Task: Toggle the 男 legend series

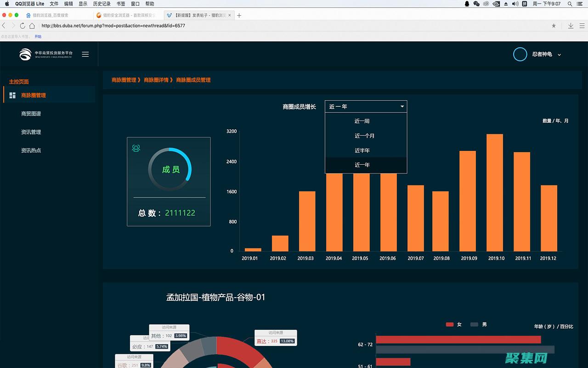Action: point(475,324)
